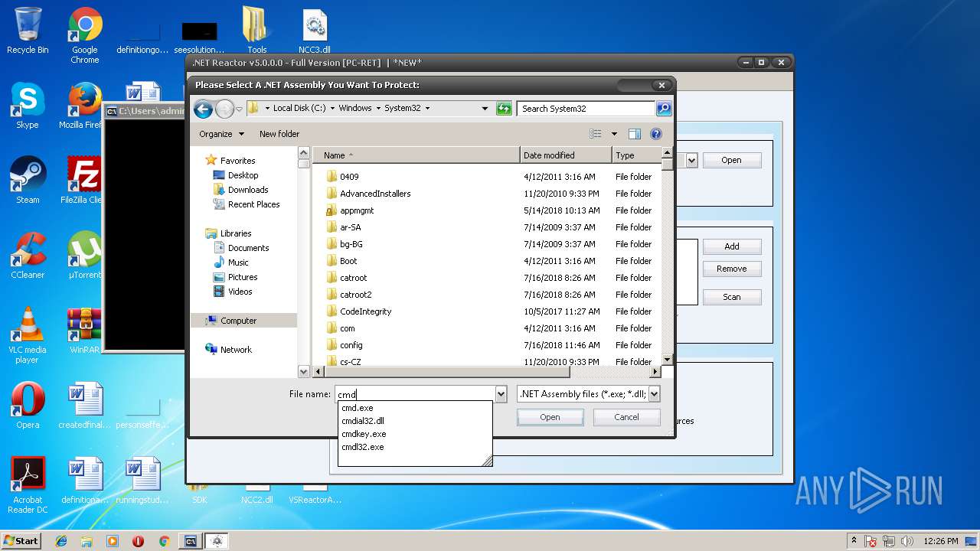The width and height of the screenshot is (980, 551).
Task: Open the view options dropdown arrow
Action: 613,134
